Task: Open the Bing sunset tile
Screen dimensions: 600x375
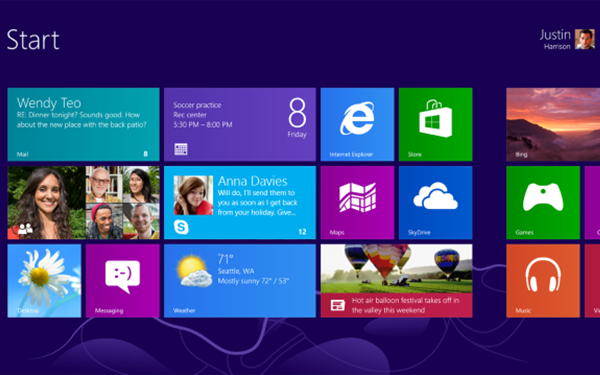Action: click(x=553, y=124)
